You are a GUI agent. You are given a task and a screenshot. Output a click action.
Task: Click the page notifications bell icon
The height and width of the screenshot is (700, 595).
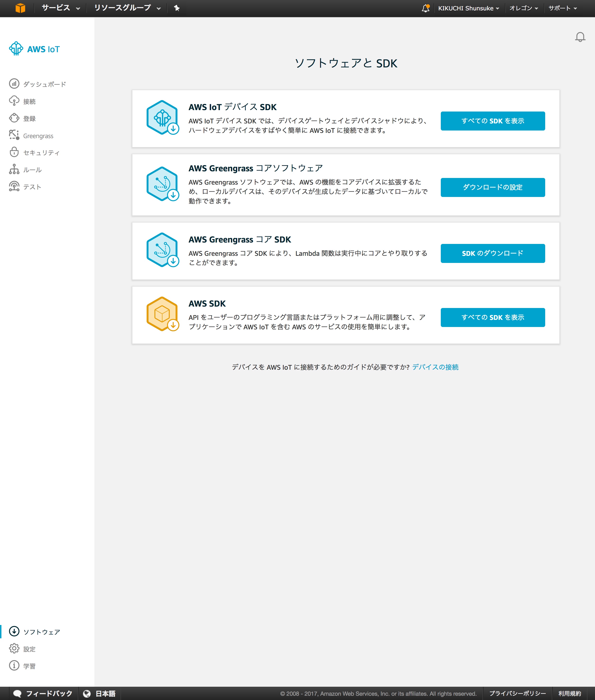tap(580, 37)
